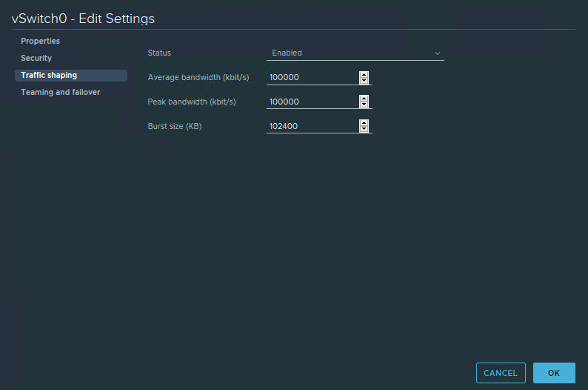Click the vSwitch0 - Edit Settings title
Screen dimensions: 588x390
[x=83, y=19]
